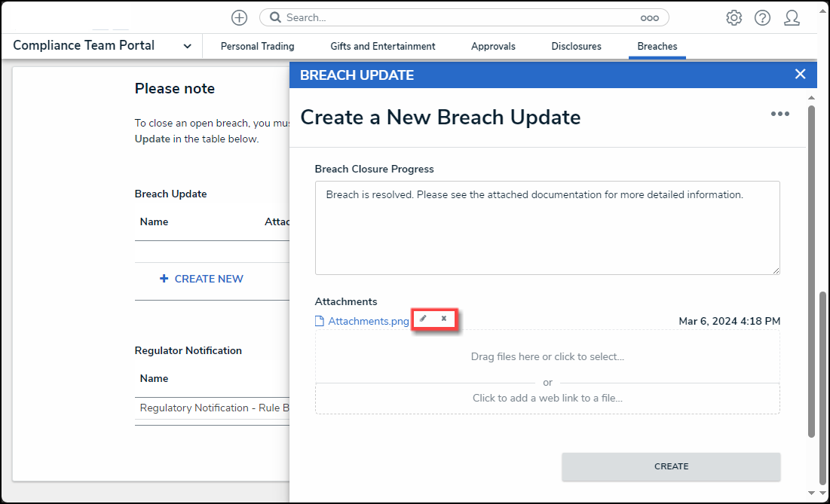The image size is (830, 504).
Task: Click the plus circle quick-add icon
Action: click(239, 17)
